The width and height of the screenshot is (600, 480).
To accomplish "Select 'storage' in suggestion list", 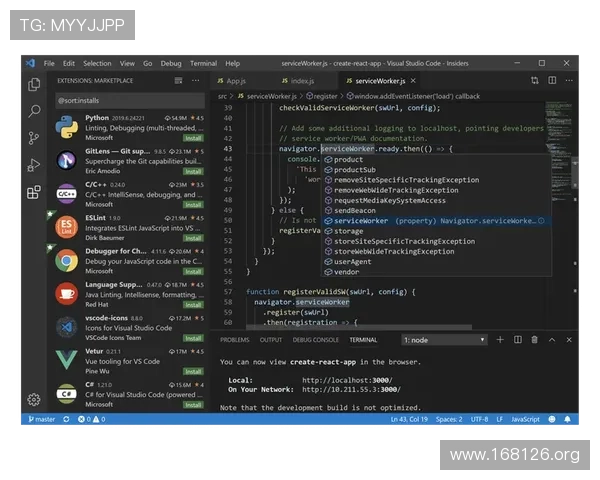I will 436,231.
